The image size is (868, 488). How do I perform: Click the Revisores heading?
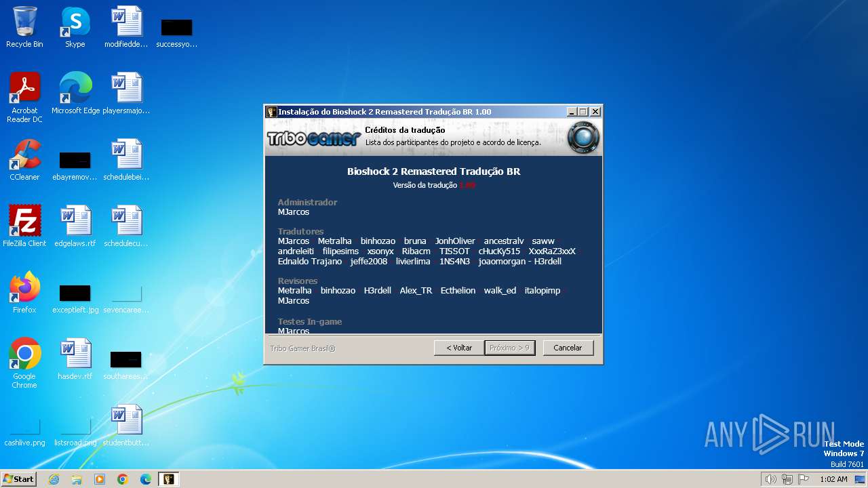(298, 281)
